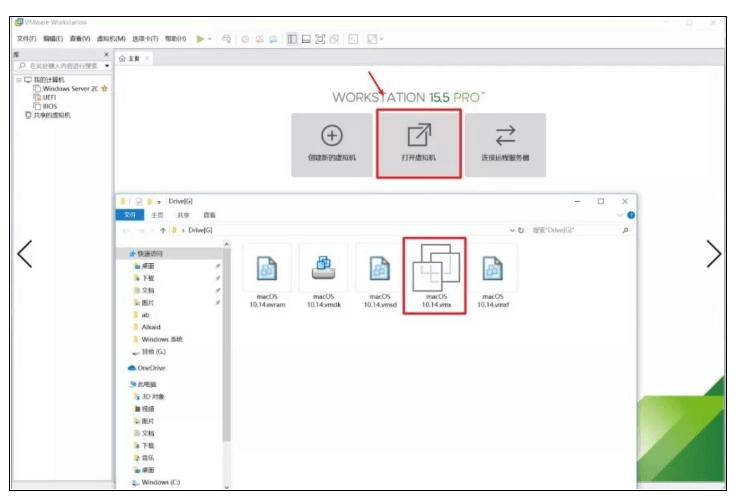Open the 文件(F) menu in VMware
The width and height of the screenshot is (746, 497).
tap(26, 39)
